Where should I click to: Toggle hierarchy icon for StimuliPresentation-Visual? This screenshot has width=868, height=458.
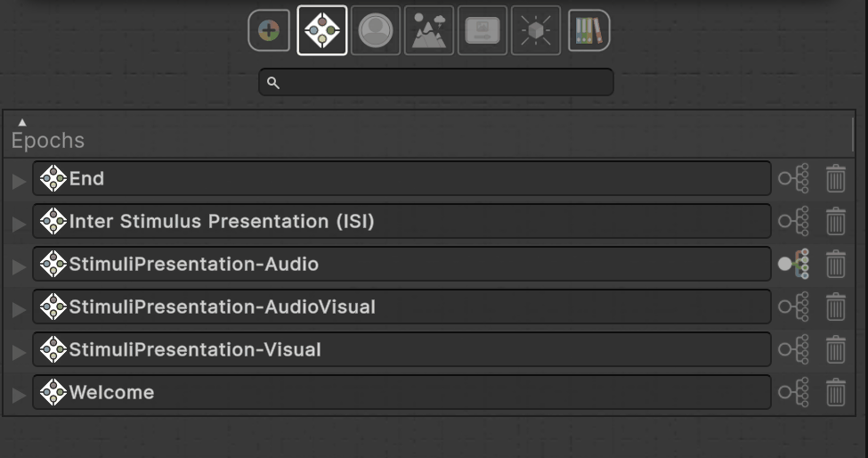pos(793,349)
